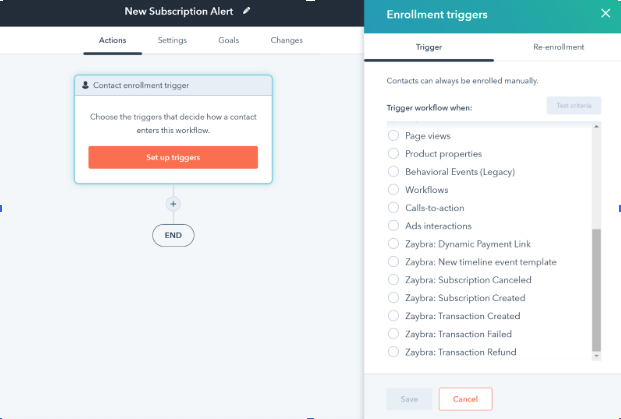
Task: Click the scrollbar down arrow in the trigger list
Action: click(596, 356)
